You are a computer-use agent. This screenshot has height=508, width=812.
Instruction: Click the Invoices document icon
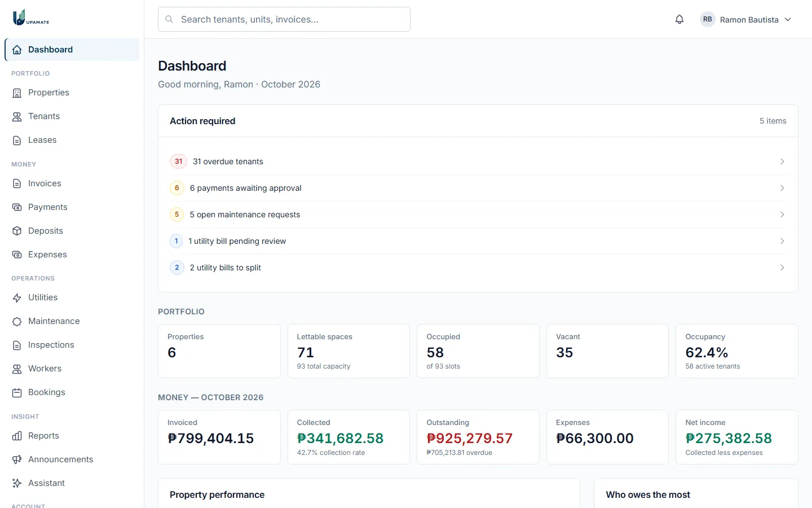(x=17, y=183)
